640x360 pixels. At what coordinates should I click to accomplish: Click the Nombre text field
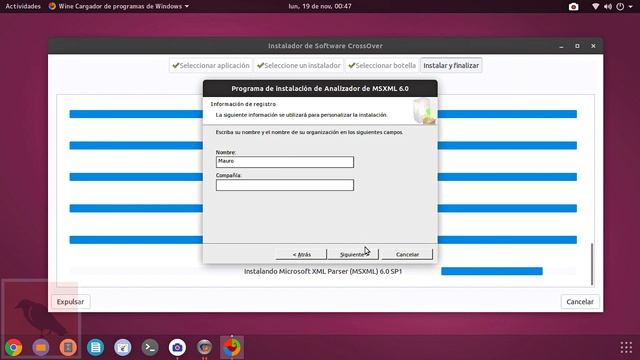(x=285, y=162)
